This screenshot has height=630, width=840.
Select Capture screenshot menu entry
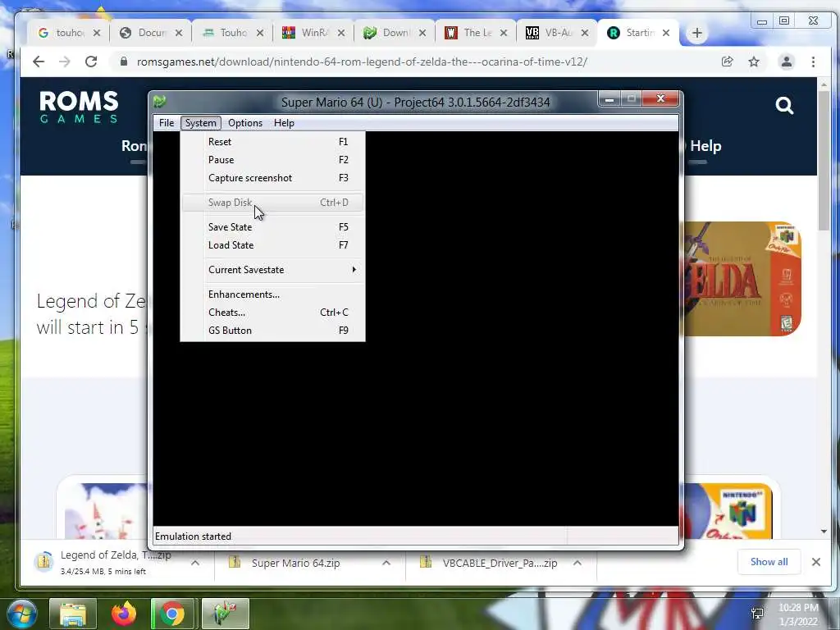pos(272,178)
